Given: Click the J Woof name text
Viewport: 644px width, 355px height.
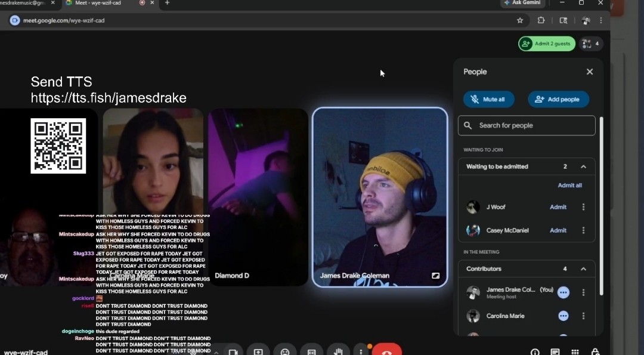Looking at the screenshot, I should (496, 207).
